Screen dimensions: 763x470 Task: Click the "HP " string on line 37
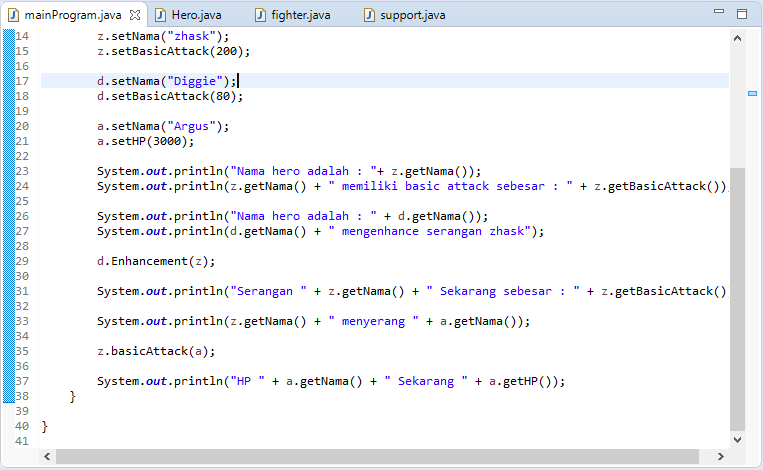coord(247,381)
